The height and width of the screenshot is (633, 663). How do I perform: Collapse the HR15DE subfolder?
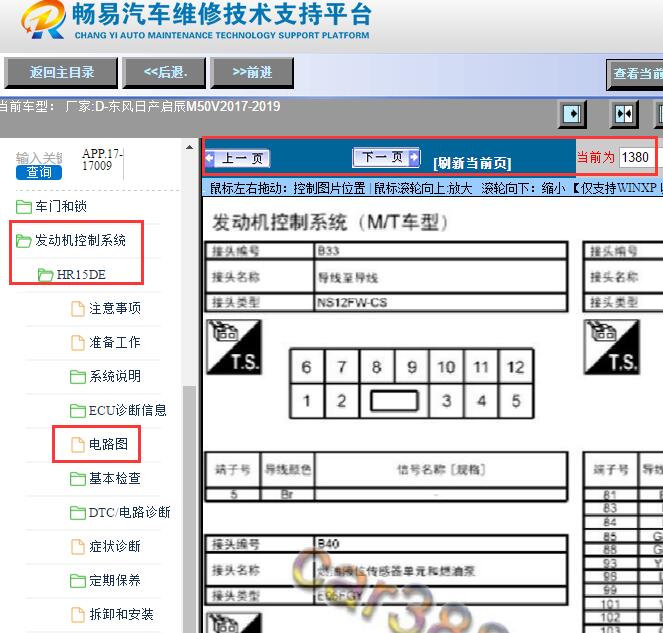81,274
